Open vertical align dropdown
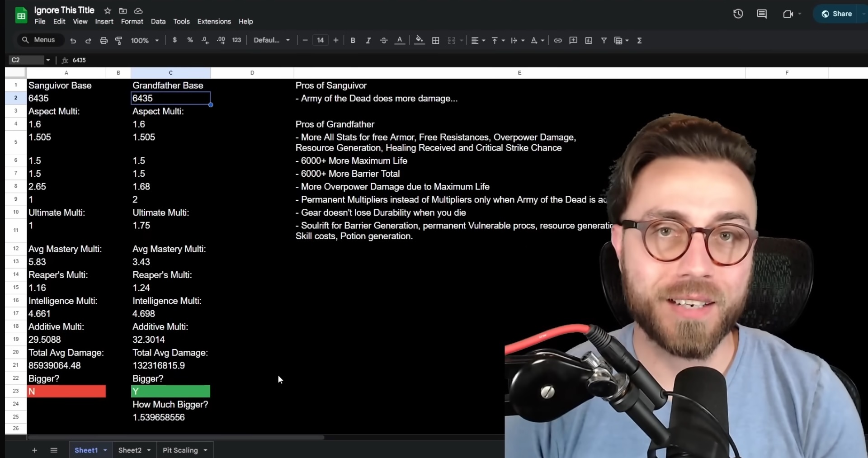This screenshot has height=458, width=868. click(498, 40)
